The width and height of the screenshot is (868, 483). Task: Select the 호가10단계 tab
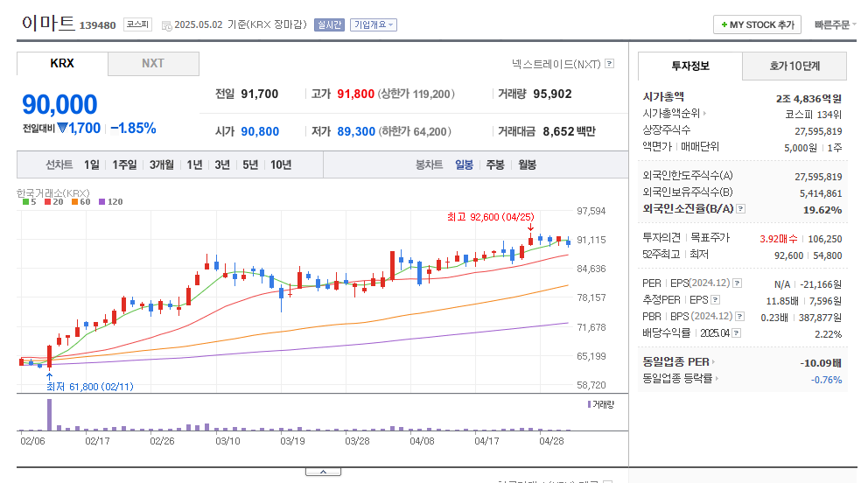794,66
